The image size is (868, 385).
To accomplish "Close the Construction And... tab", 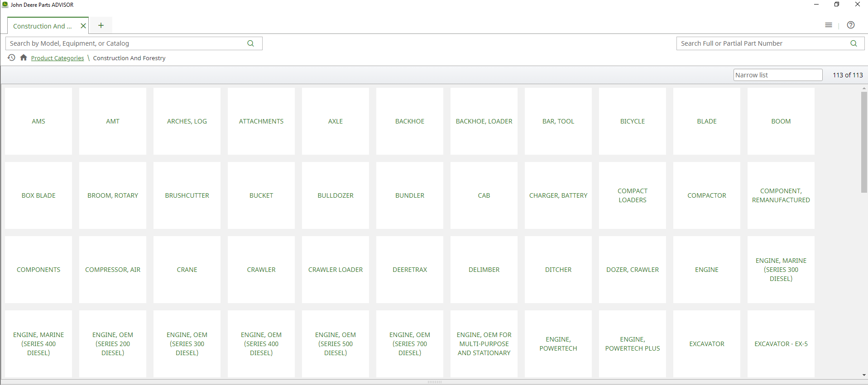I will [x=83, y=26].
